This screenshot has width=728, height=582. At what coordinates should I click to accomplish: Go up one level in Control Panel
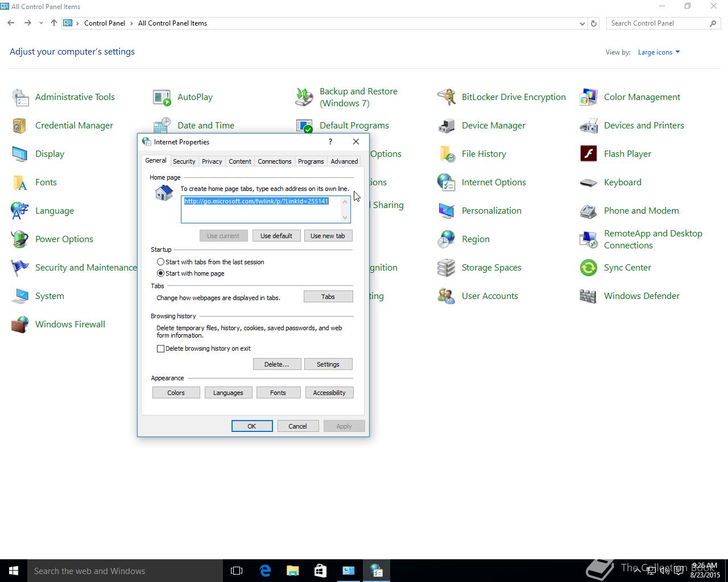(x=54, y=23)
